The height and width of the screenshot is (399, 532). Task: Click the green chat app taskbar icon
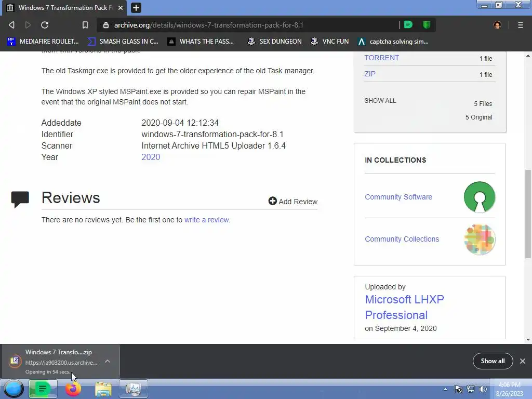point(43,389)
